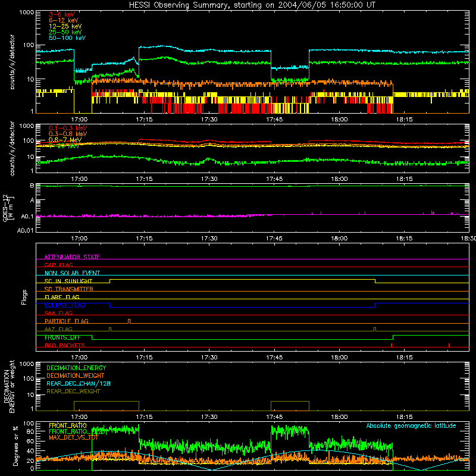Screen dimensions: 476x476
Task: Click the 18:15 tick under decimation plot
Action: (405, 417)
